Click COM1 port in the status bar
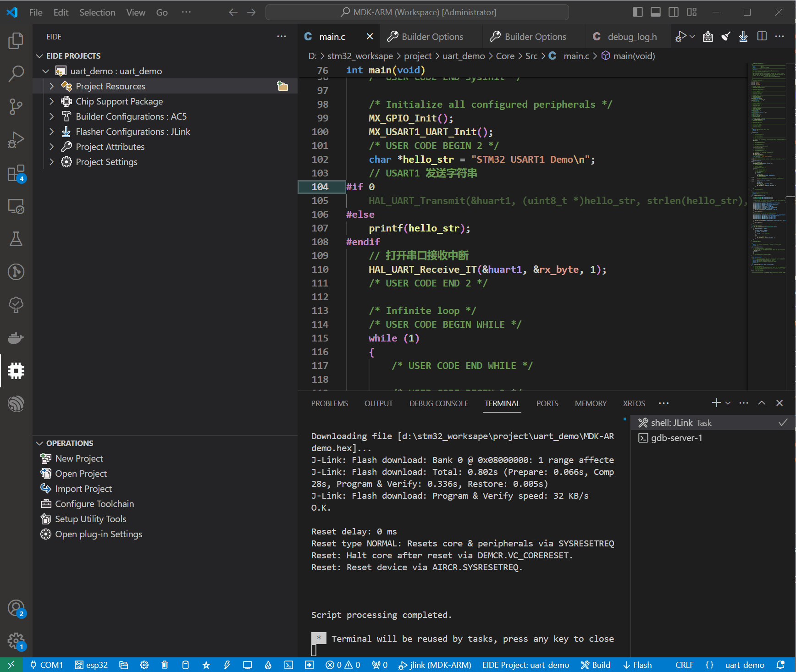This screenshot has width=796, height=672. click(x=46, y=665)
